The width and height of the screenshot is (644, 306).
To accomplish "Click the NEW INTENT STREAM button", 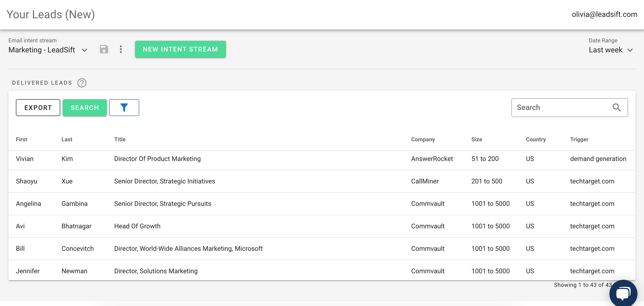I will click(x=180, y=49).
